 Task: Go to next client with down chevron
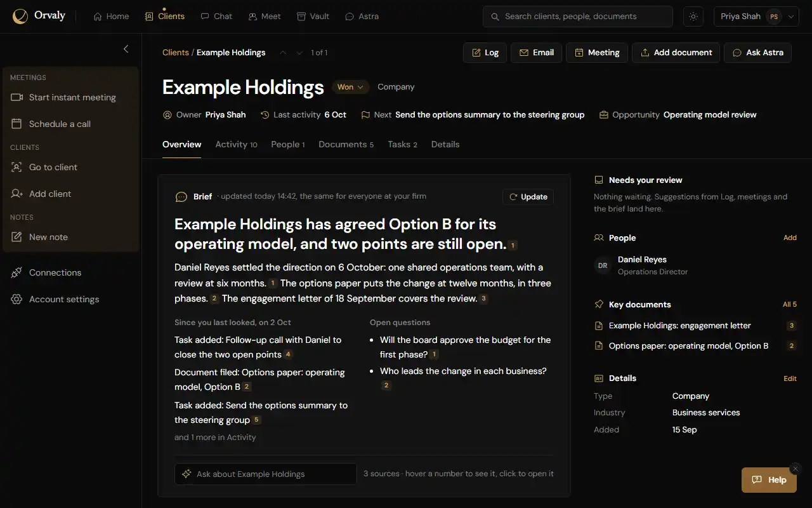[x=299, y=53]
